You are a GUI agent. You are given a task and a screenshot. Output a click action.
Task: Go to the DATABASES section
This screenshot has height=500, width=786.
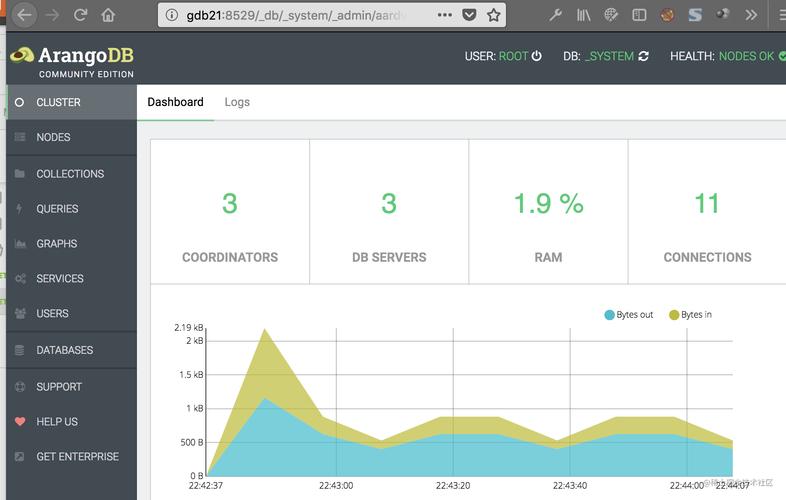click(x=71, y=350)
